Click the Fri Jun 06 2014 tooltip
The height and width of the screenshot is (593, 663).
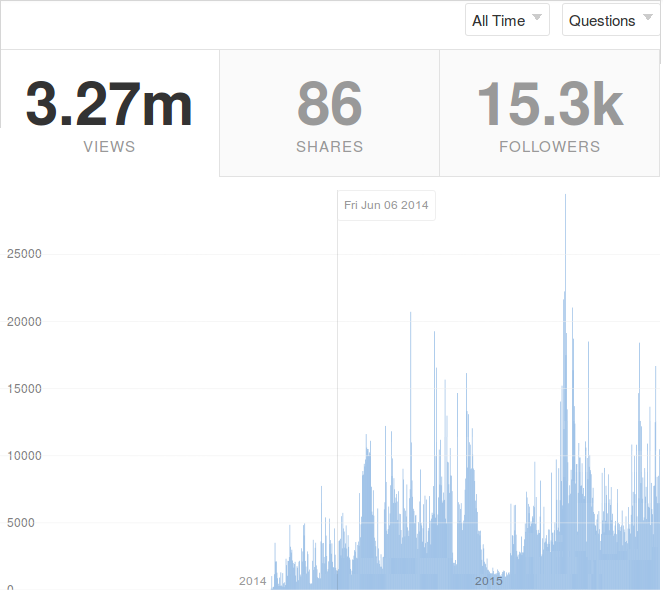(386, 205)
